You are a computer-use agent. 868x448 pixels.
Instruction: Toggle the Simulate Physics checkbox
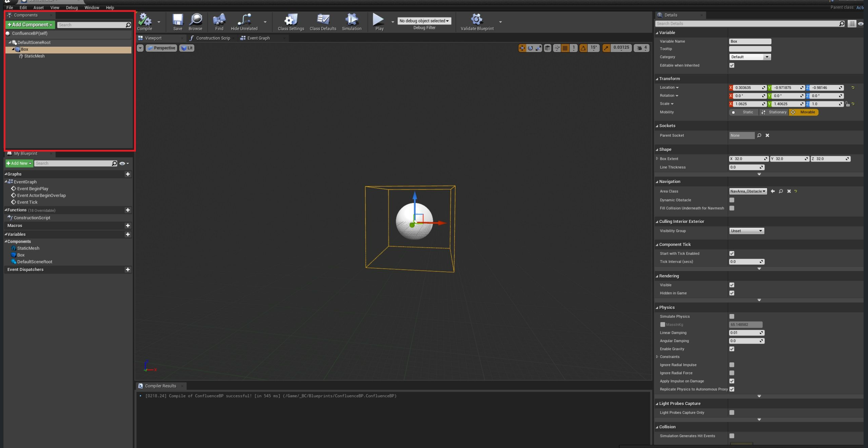click(732, 316)
